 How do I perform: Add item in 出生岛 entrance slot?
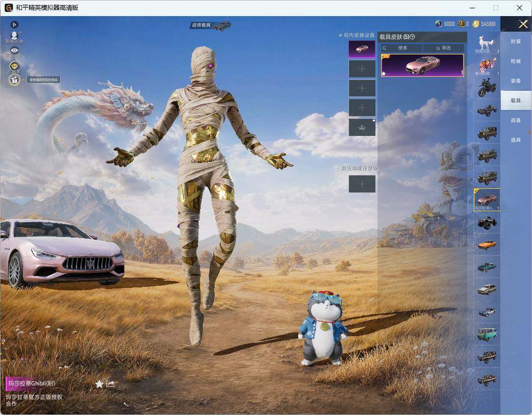click(x=362, y=184)
